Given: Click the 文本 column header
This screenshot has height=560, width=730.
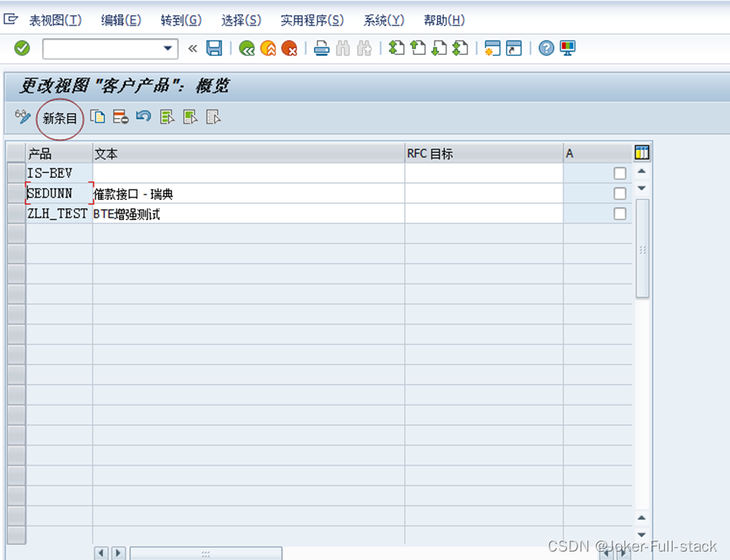Looking at the screenshot, I should pos(249,153).
